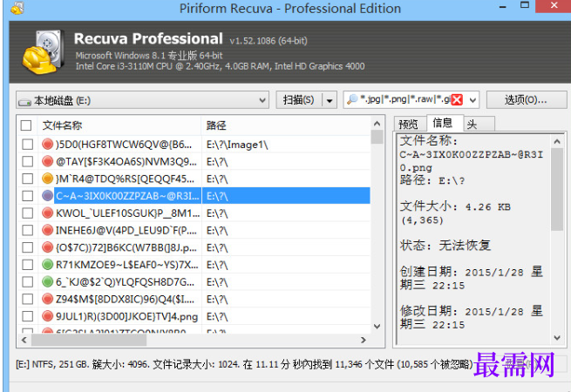Check the box for C~A~3IX0K00ZZPZAB file
571x392 pixels.
coord(28,196)
